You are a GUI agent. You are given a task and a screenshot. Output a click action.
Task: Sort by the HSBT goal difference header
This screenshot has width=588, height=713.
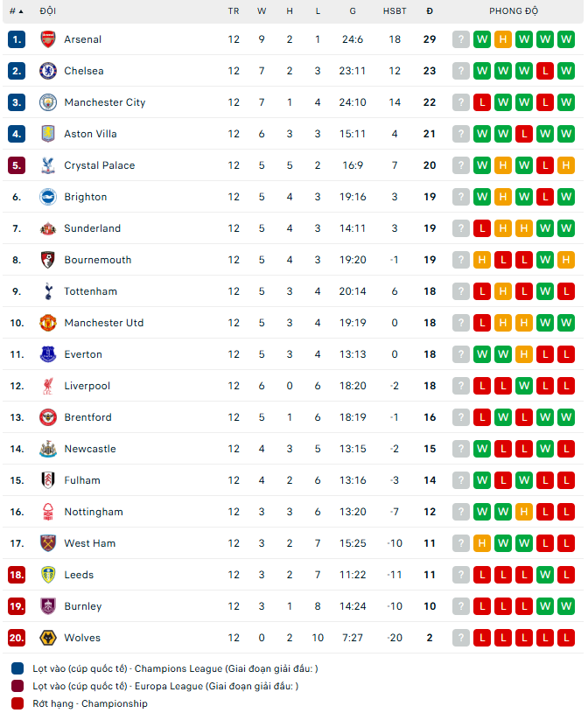click(395, 11)
